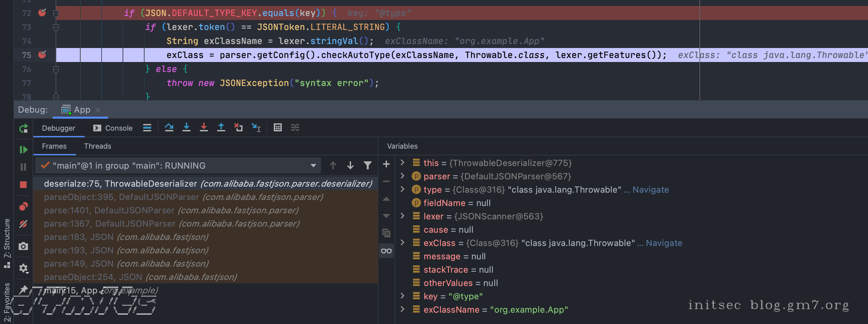Open View Breakpoints from the debug sidebar
The image size is (868, 324).
pyautogui.click(x=23, y=206)
